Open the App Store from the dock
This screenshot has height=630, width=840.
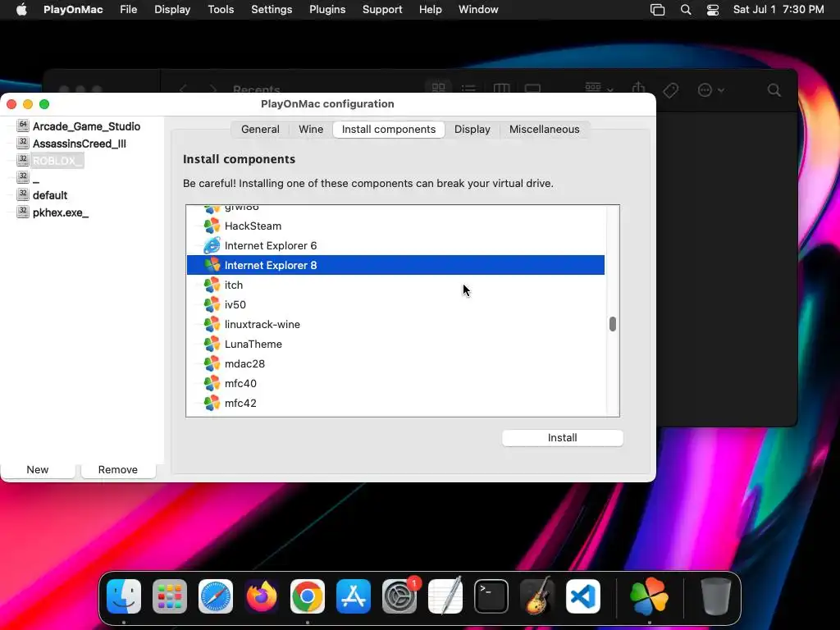pos(354,596)
